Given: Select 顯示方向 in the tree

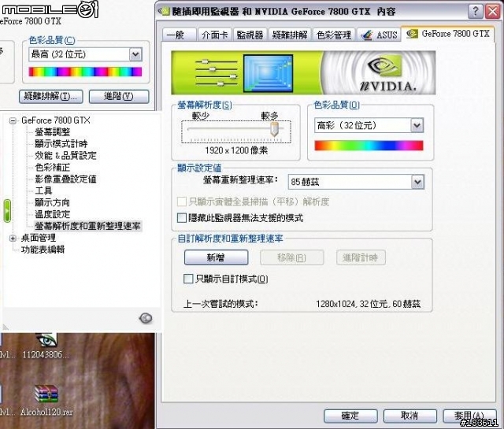Looking at the screenshot, I should 53,202.
